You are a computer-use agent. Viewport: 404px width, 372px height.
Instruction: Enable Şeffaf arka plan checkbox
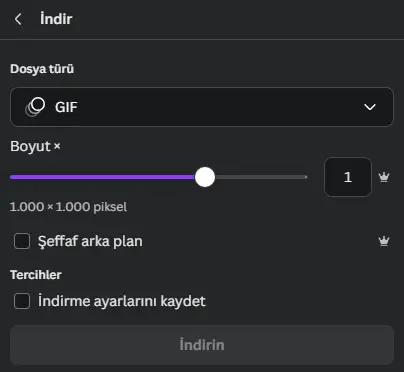22,241
